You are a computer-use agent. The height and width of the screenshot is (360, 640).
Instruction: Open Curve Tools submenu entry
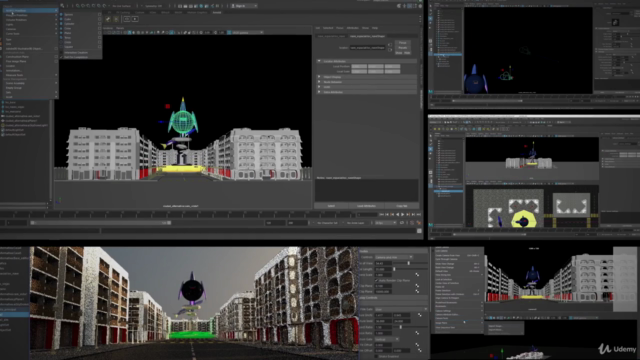(x=31, y=34)
